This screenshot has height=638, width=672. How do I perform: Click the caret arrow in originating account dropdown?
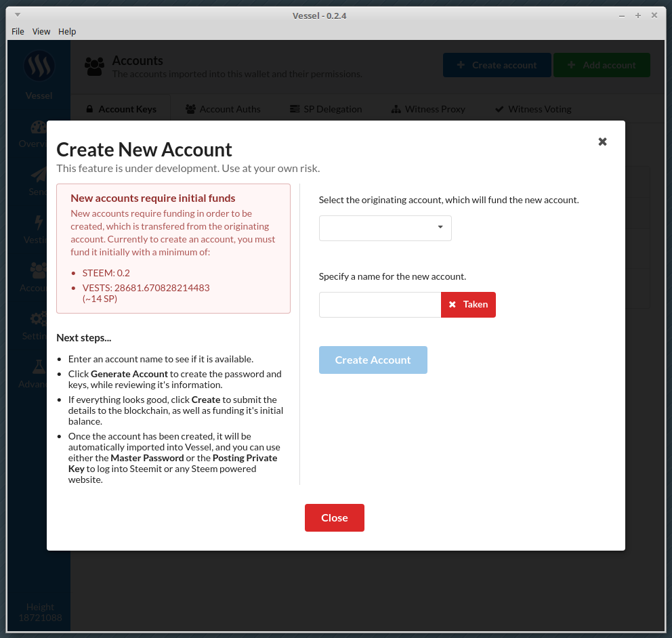440,227
